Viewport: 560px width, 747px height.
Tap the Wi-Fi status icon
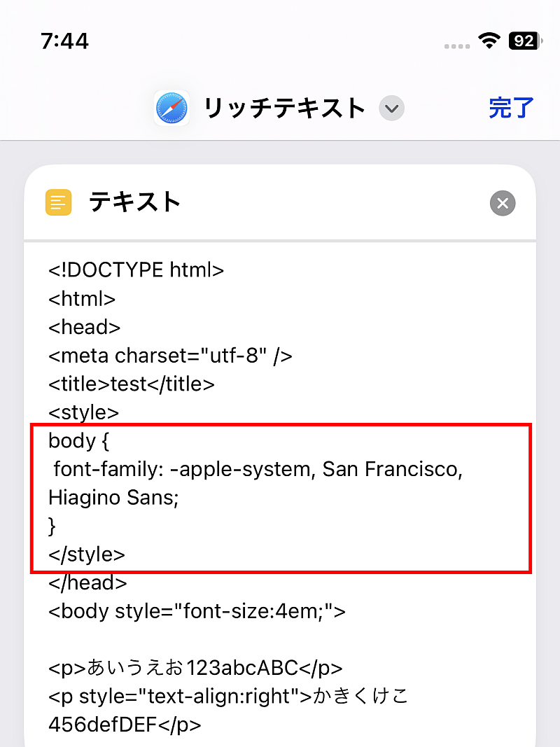point(489,41)
